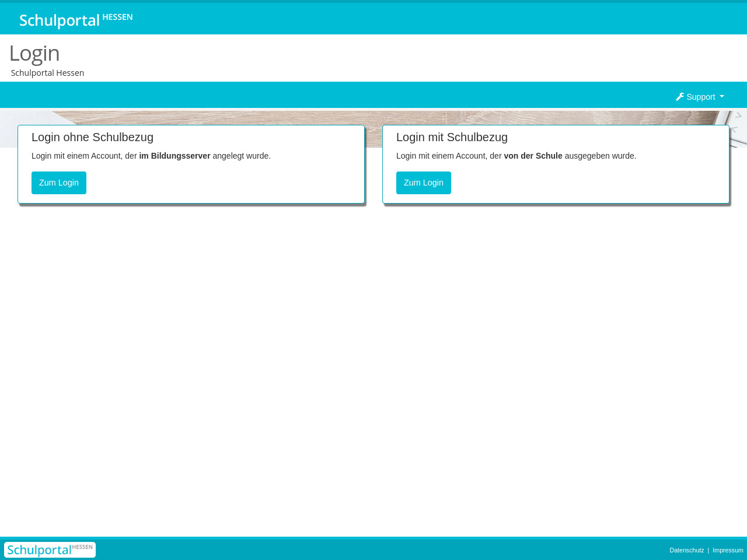
Task: Click the large 'Login' page title
Action: click(34, 53)
